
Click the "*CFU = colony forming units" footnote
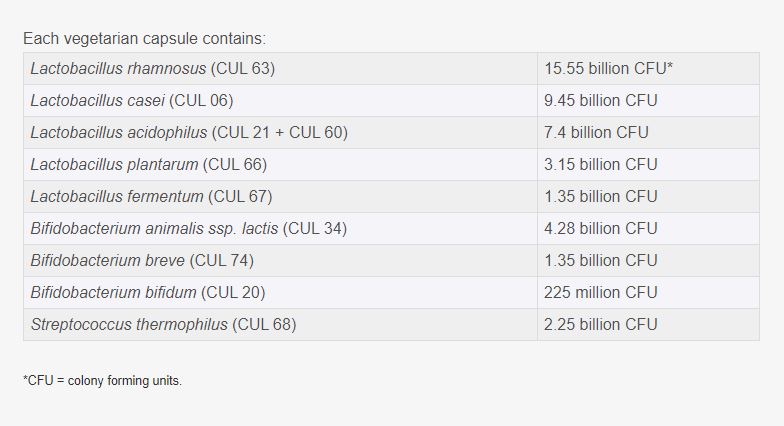click(x=102, y=381)
